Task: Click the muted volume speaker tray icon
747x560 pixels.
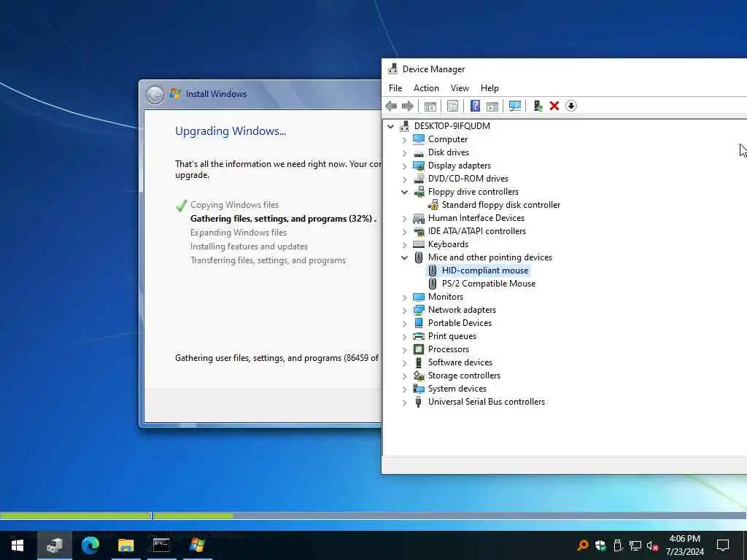Action: coord(653,545)
